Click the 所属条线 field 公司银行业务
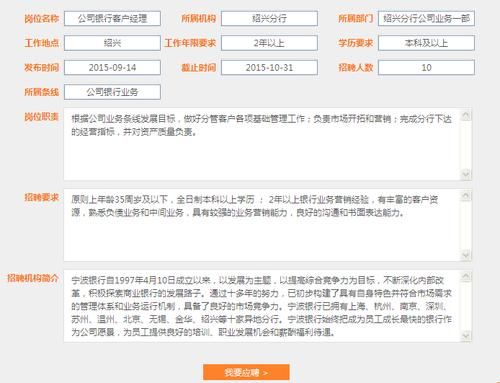The image size is (500, 383). [x=112, y=92]
